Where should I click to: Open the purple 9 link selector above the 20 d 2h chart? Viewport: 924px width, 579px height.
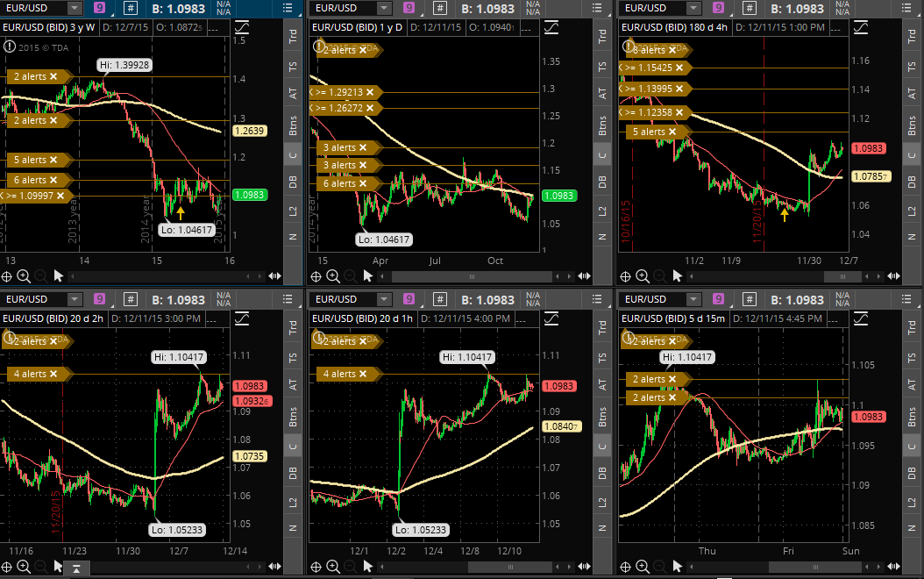100,299
